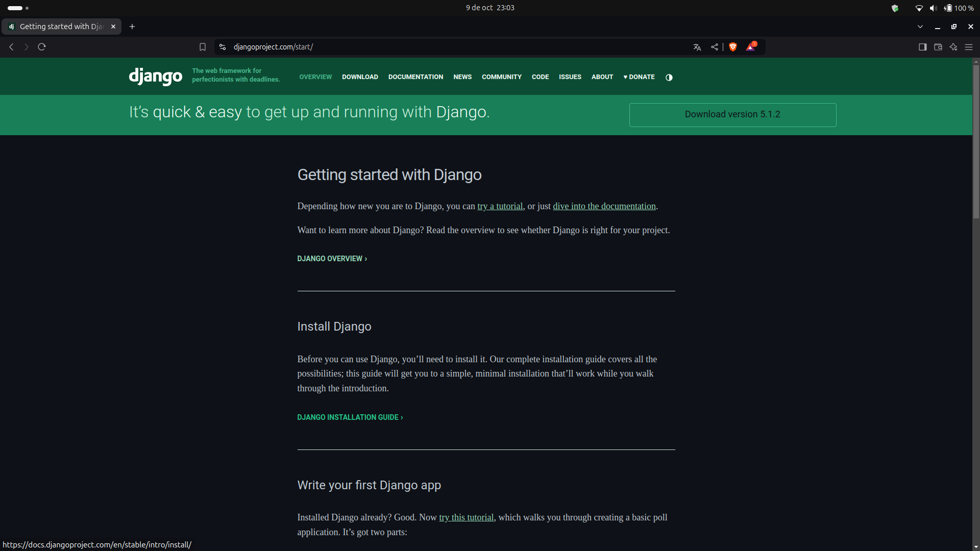Click scrollbar down arrow at bottom
This screenshot has width=980, height=551.
coord(976,547)
